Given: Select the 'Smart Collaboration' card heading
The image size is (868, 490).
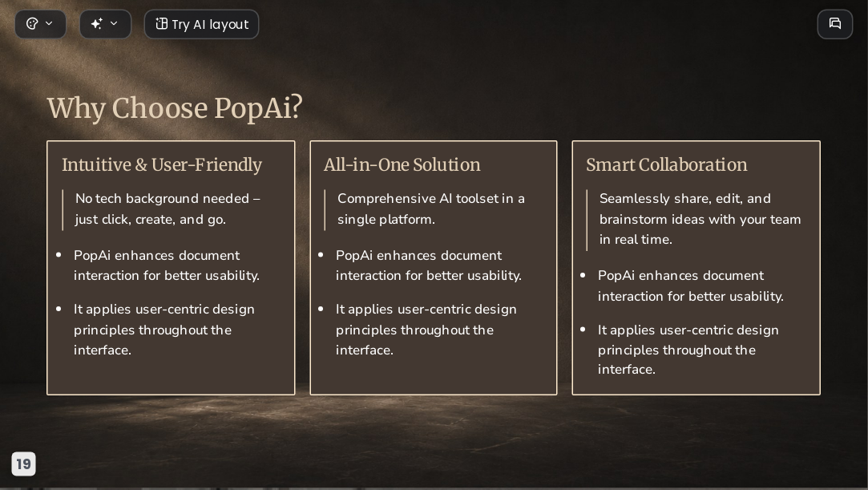Looking at the screenshot, I should 667,165.
